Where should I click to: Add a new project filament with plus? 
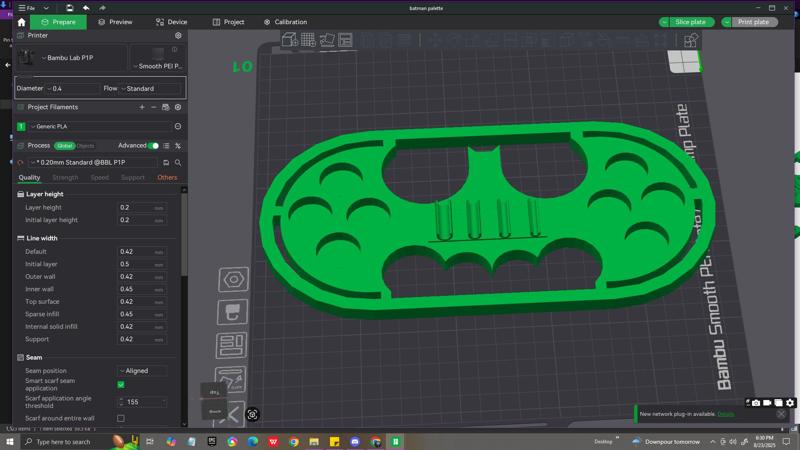[142, 107]
